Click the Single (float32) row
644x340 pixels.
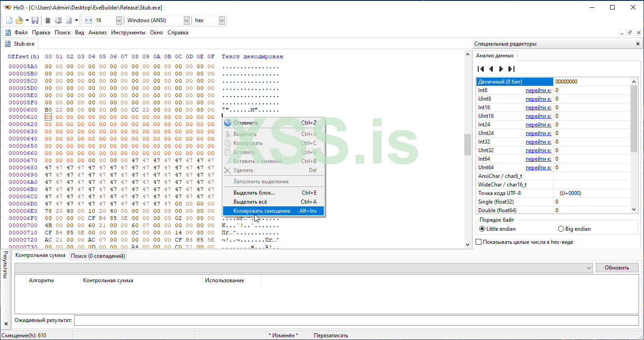click(554, 202)
